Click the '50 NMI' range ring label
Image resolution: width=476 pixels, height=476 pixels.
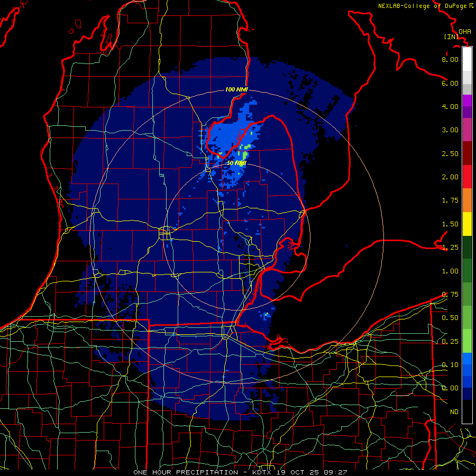pyautogui.click(x=236, y=163)
